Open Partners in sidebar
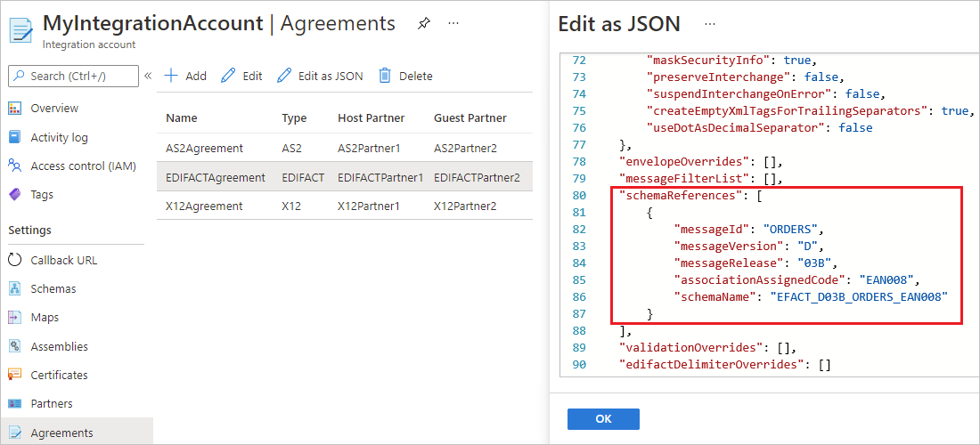This screenshot has width=980, height=445. [52, 403]
